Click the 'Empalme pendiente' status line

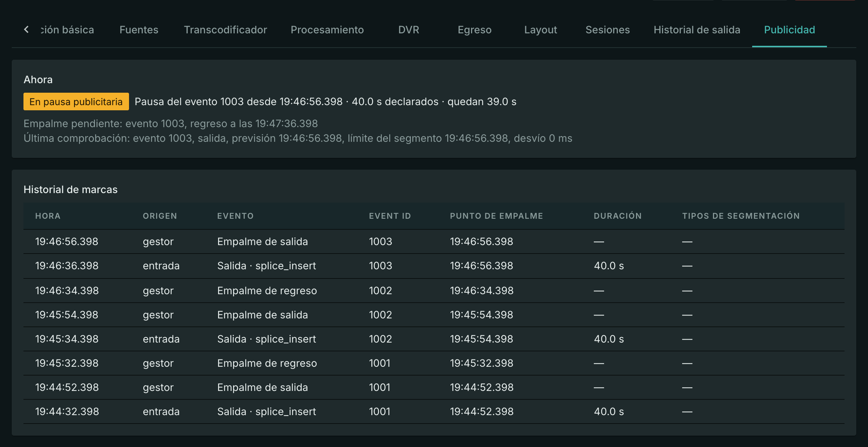[x=170, y=123]
